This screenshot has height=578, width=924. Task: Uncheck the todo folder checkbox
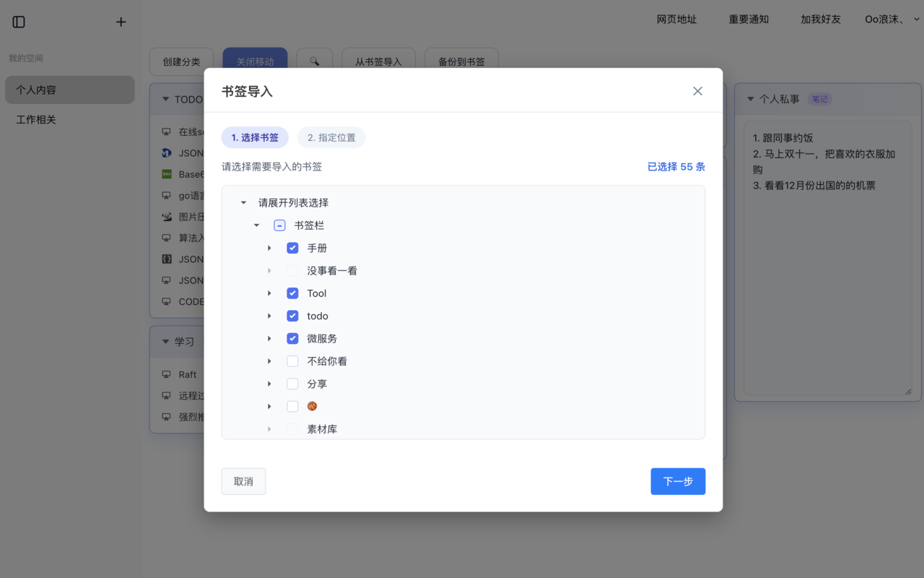coord(292,316)
